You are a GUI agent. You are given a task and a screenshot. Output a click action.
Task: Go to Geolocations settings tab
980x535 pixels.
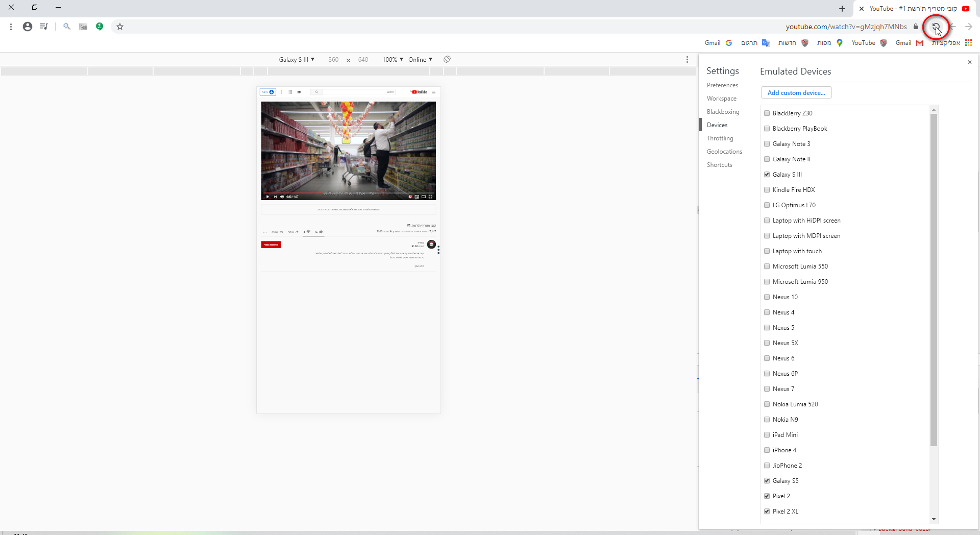[724, 152]
